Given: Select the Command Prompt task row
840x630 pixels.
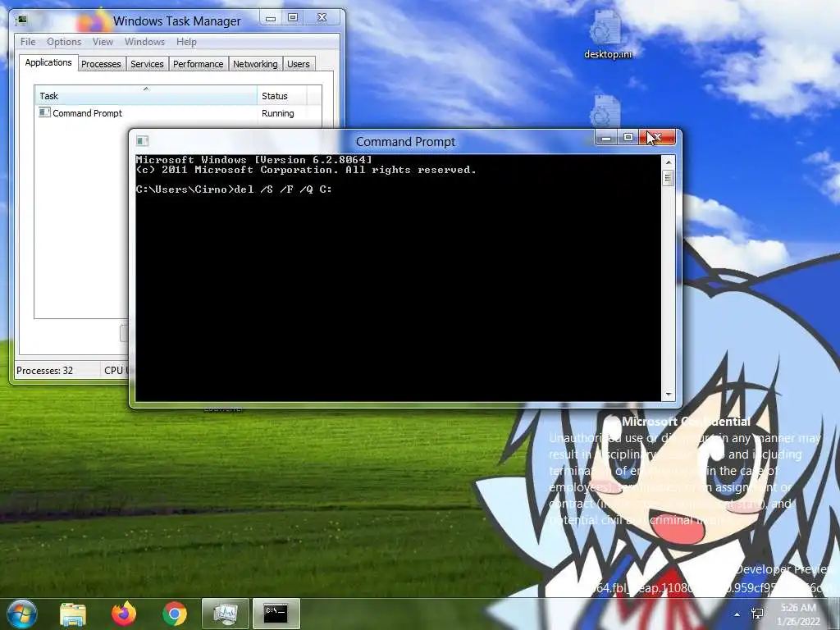Looking at the screenshot, I should pos(179,113).
